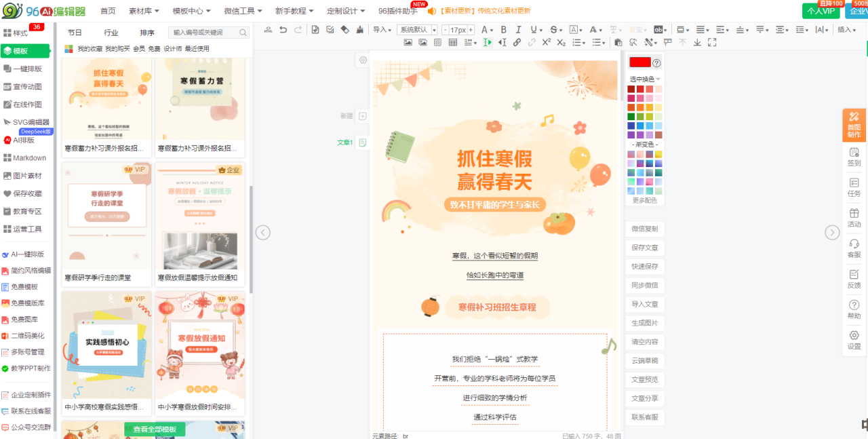Apply italic formatting with the I icon
868x439 pixels.
[x=518, y=30]
